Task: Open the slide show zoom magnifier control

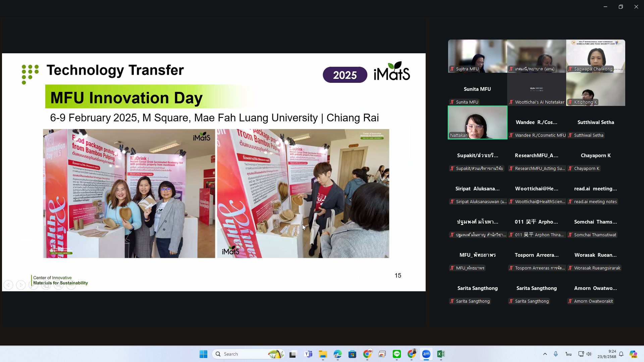Action: click(58, 285)
